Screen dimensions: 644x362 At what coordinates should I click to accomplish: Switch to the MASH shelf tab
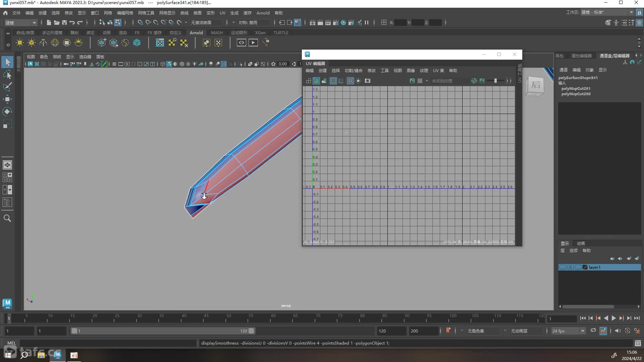point(217,33)
